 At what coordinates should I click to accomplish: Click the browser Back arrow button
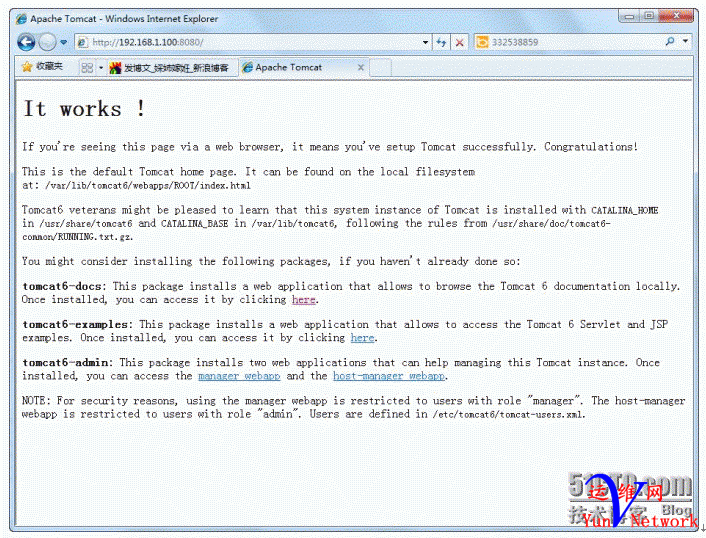pos(26,42)
